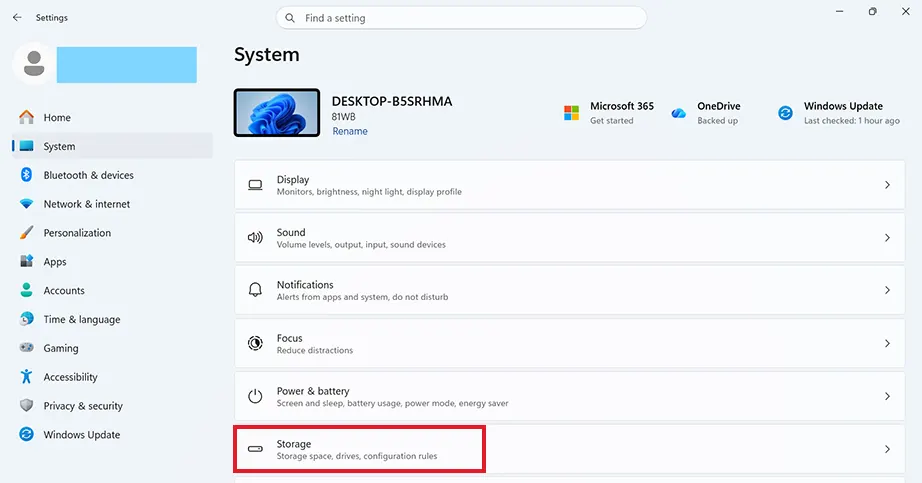This screenshot has height=483, width=922.
Task: Open the Storage settings row
Action: (x=569, y=449)
